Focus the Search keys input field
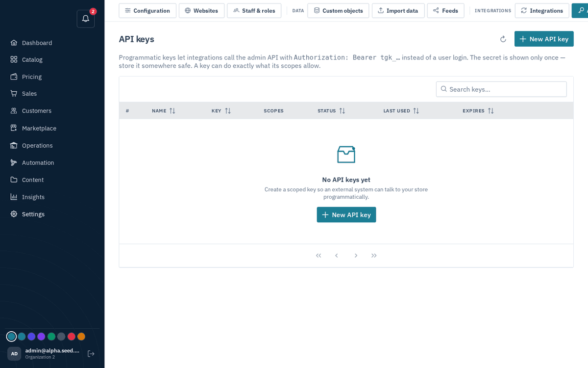The height and width of the screenshot is (368, 588). click(501, 89)
